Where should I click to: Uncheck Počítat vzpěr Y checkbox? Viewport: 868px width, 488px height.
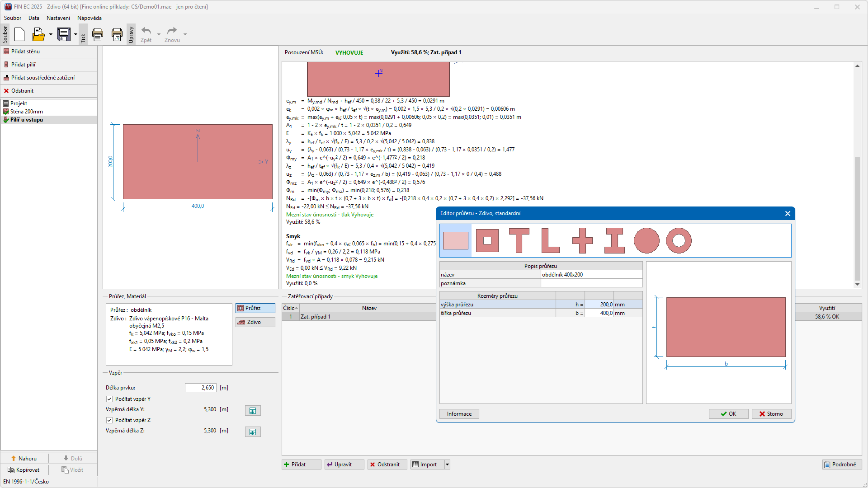coord(109,399)
